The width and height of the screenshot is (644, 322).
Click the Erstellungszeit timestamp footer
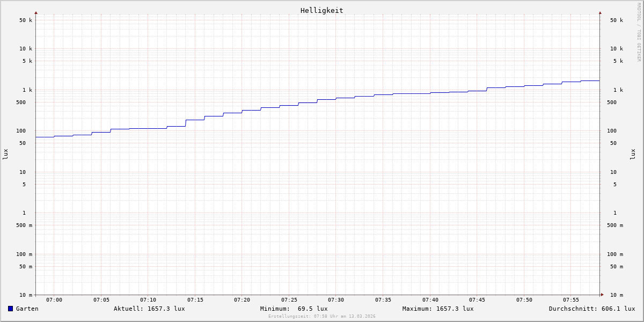[x=321, y=317]
